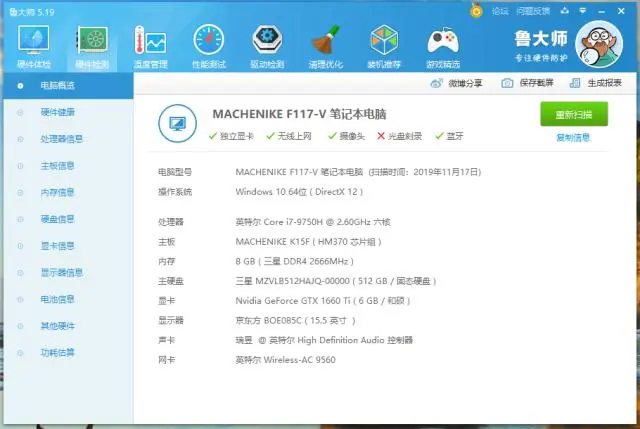Click the Wireless-AC 9560 network card value
The image size is (640, 429).
point(285,360)
